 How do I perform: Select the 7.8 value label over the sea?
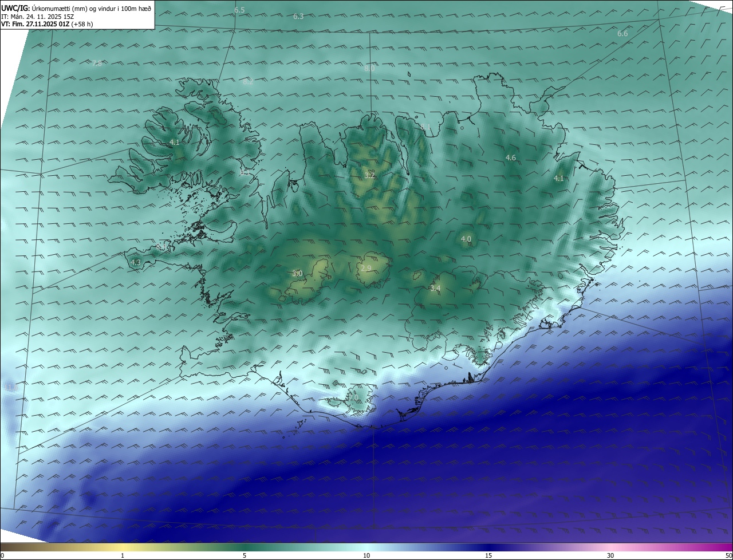(97, 64)
